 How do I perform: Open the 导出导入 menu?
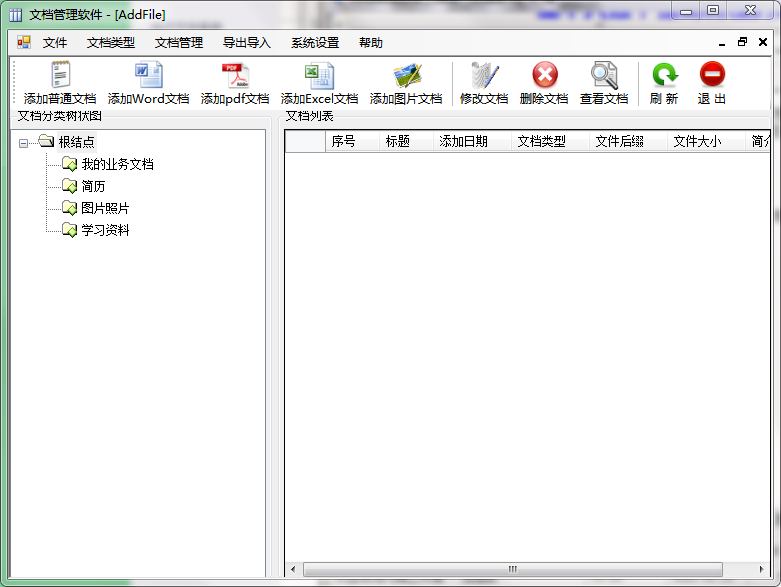click(x=246, y=43)
